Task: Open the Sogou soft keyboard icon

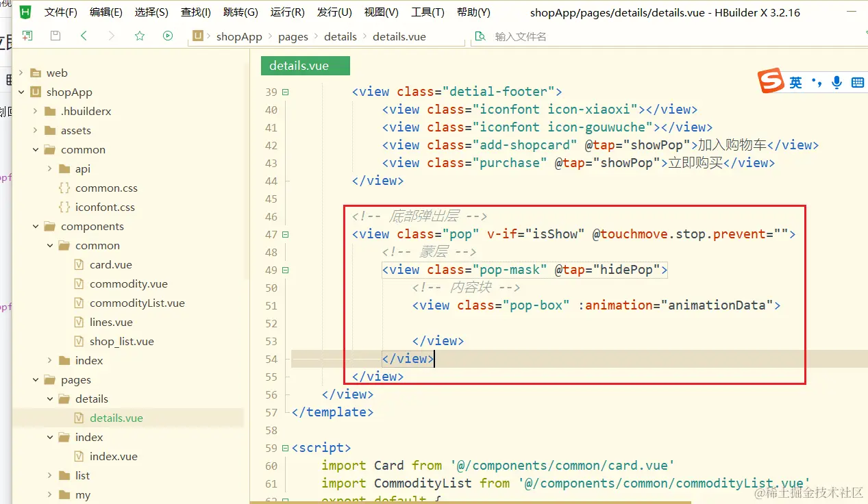Action: [857, 82]
